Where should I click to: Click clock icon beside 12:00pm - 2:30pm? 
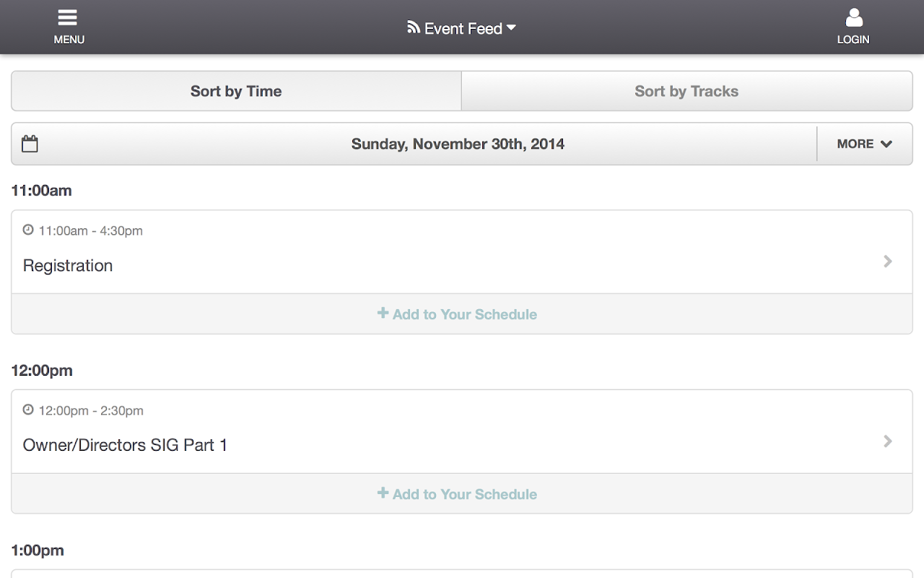click(28, 410)
